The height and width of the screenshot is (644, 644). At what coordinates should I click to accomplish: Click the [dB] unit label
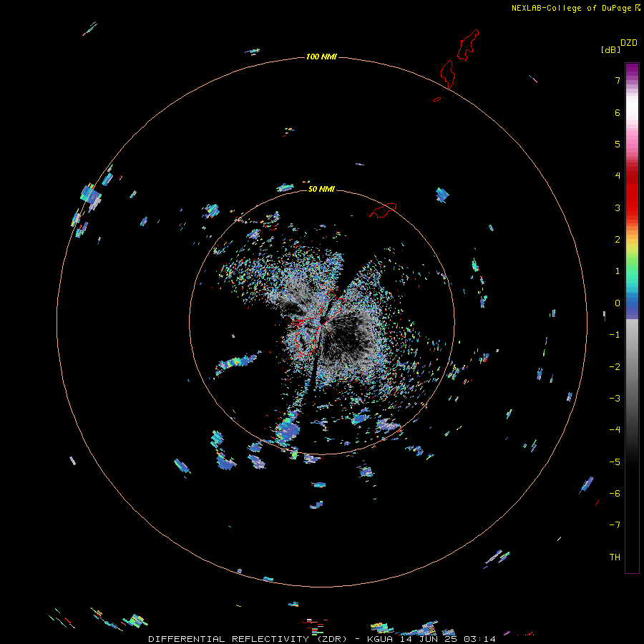pyautogui.click(x=610, y=49)
